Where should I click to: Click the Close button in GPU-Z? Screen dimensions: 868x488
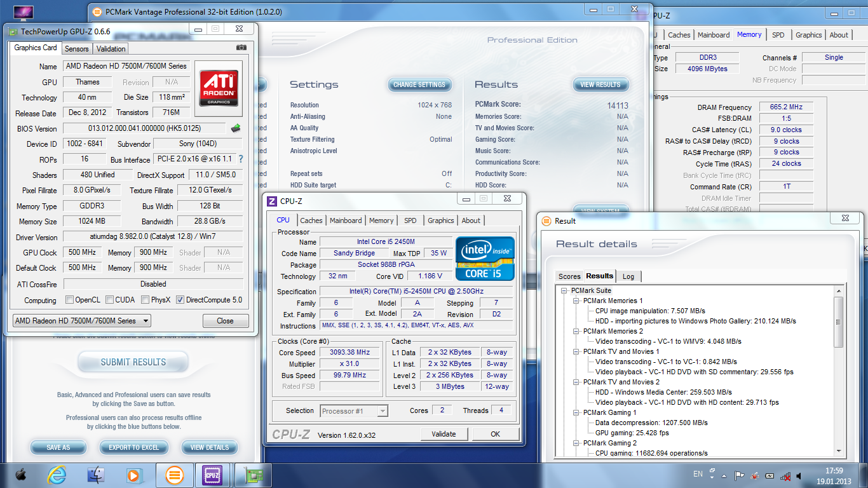(225, 321)
